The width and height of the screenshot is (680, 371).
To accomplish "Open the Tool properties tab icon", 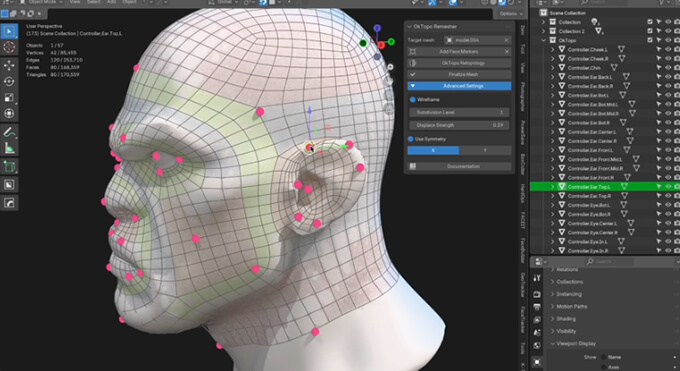I will tap(537, 278).
